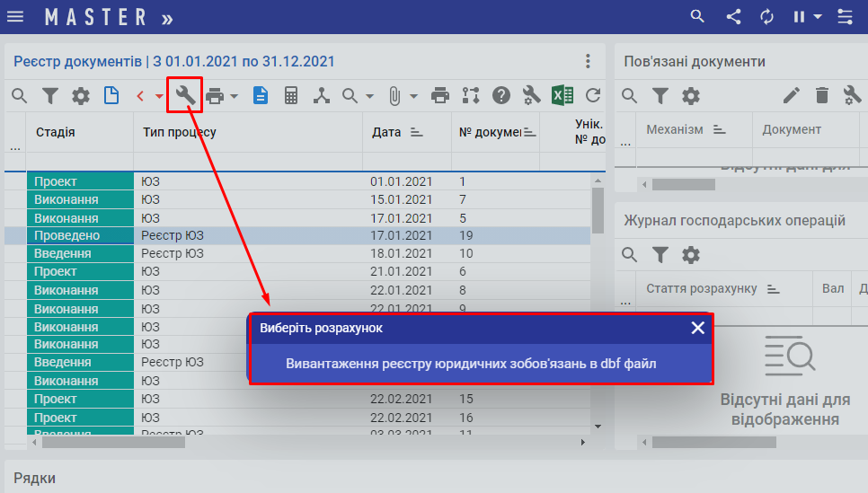Viewport: 868px width, 493px height.
Task: Click the help question mark icon
Action: point(501,95)
